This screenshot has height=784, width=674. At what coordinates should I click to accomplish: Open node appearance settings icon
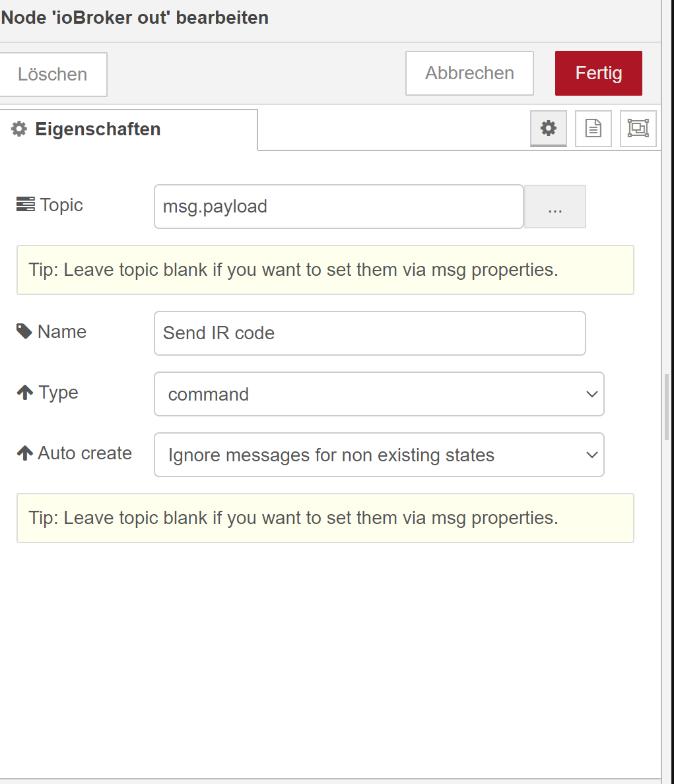[x=638, y=129]
